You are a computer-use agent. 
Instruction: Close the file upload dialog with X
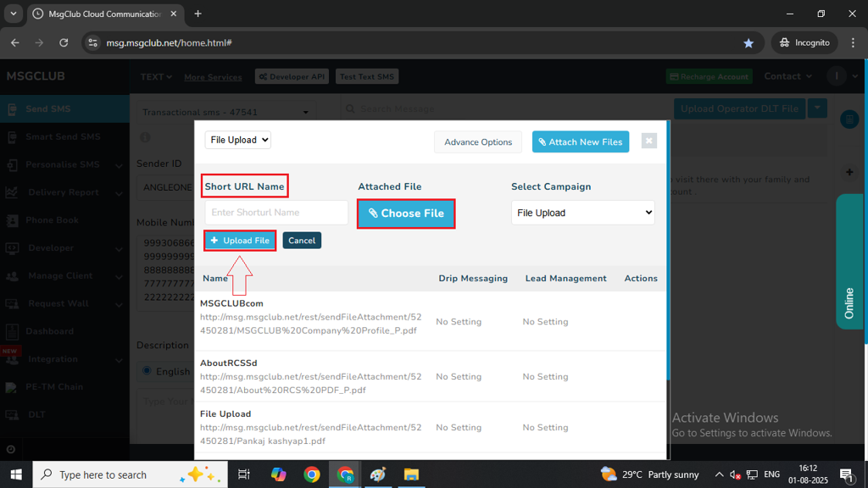pos(648,141)
